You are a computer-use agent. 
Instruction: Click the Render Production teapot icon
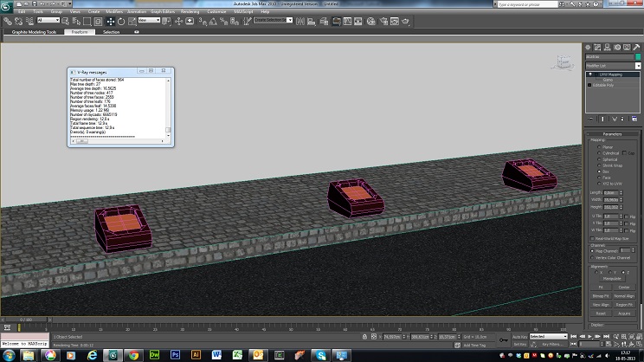(x=405, y=21)
